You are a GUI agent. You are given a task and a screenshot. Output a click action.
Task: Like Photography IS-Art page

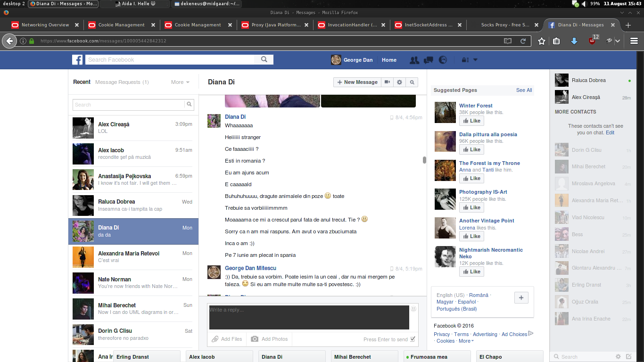tap(471, 207)
